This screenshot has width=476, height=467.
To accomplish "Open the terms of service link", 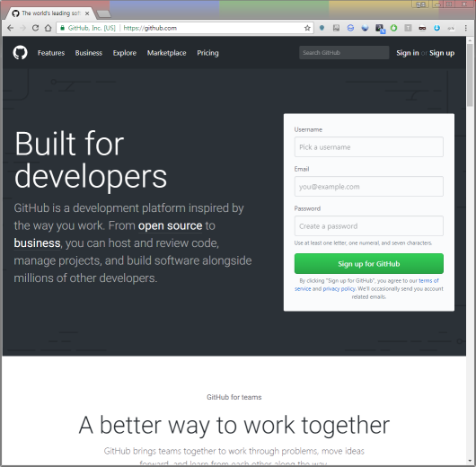I will point(428,280).
